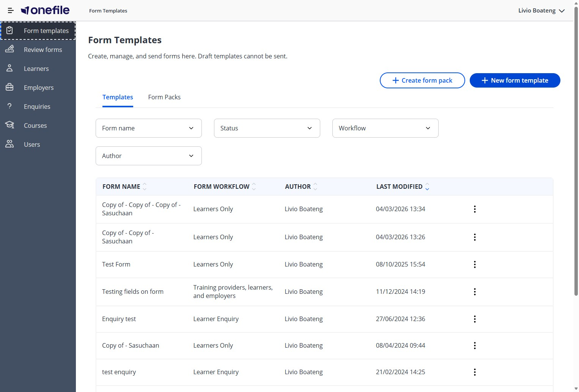579x392 pixels.
Task: Switch to the Form Packs tab
Action: coord(164,97)
